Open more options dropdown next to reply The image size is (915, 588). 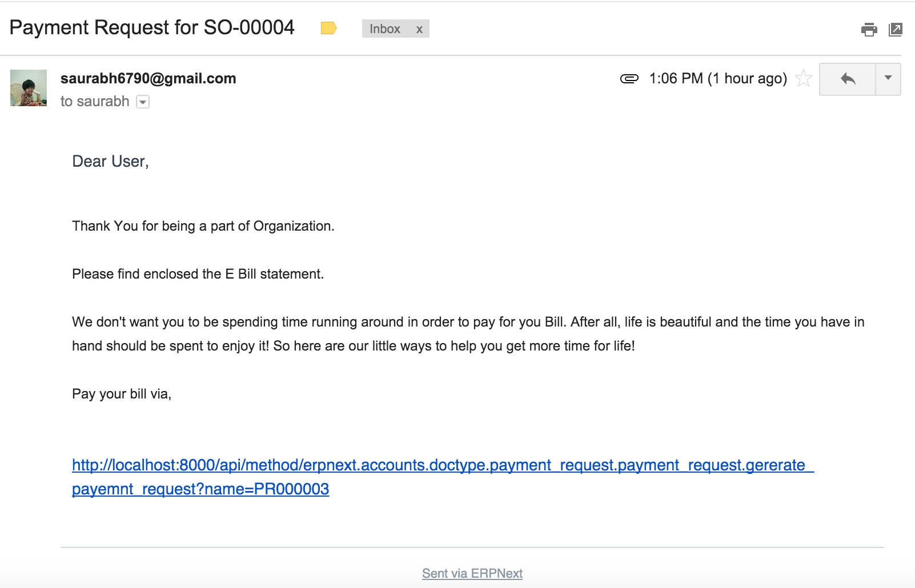tap(888, 78)
